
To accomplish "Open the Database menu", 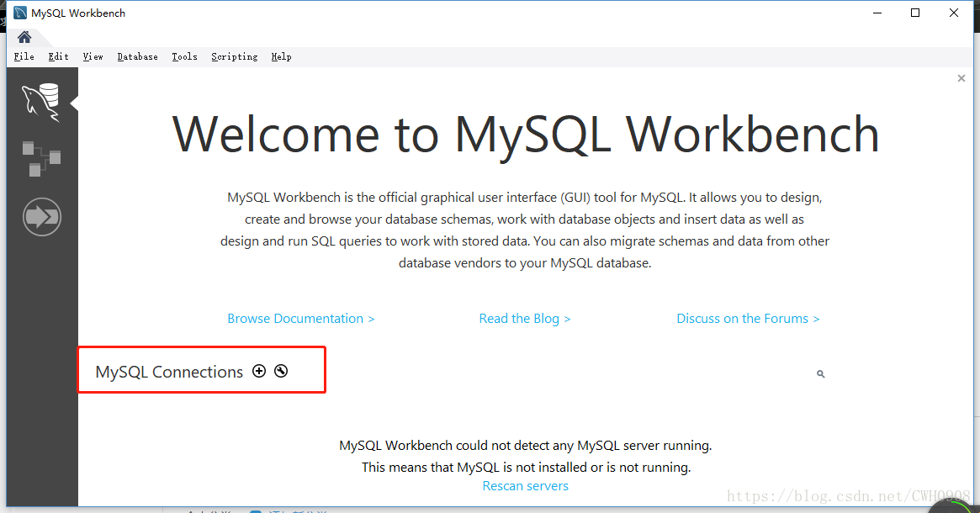I will click(137, 57).
